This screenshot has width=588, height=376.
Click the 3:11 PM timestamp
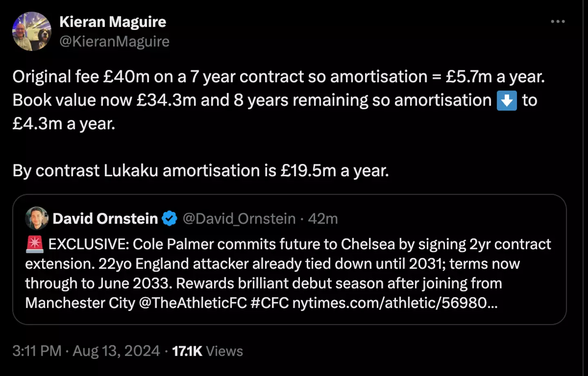[37, 351]
